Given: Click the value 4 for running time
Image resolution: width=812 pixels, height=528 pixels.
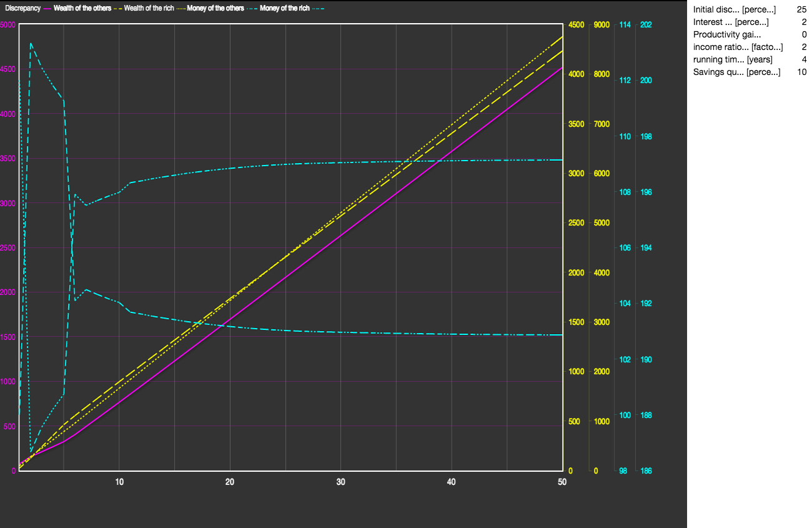Looking at the screenshot, I should pos(804,59).
